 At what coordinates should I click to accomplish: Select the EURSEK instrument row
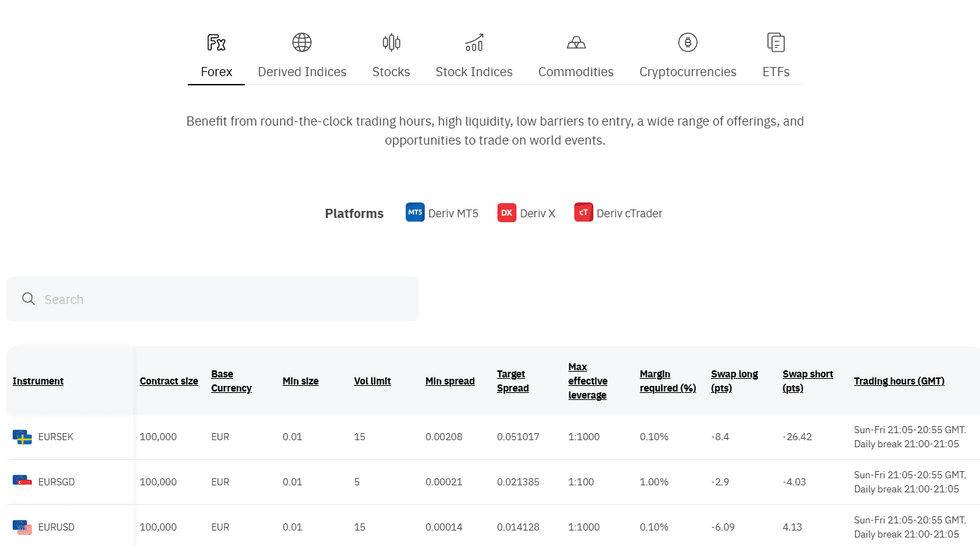56,437
